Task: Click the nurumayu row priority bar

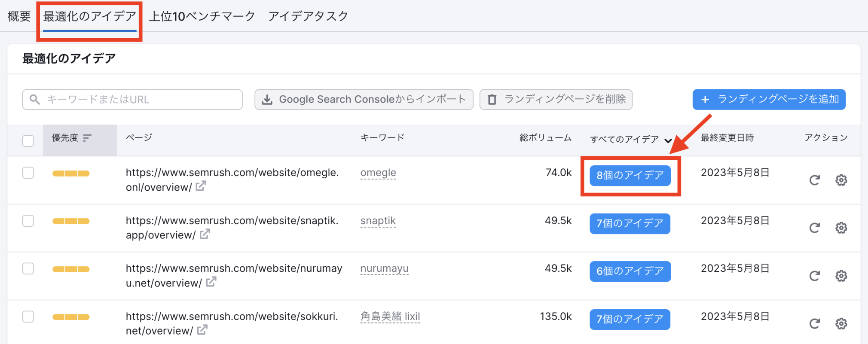Action: click(x=71, y=269)
